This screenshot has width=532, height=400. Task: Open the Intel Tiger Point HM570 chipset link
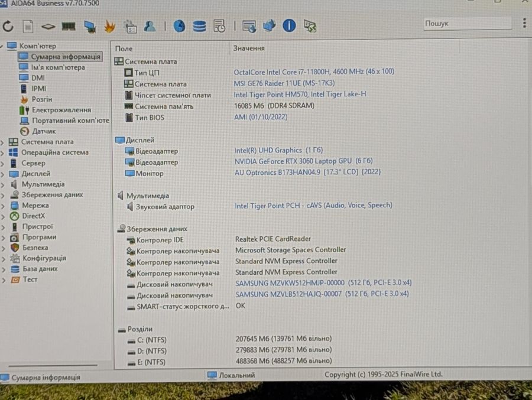point(300,95)
